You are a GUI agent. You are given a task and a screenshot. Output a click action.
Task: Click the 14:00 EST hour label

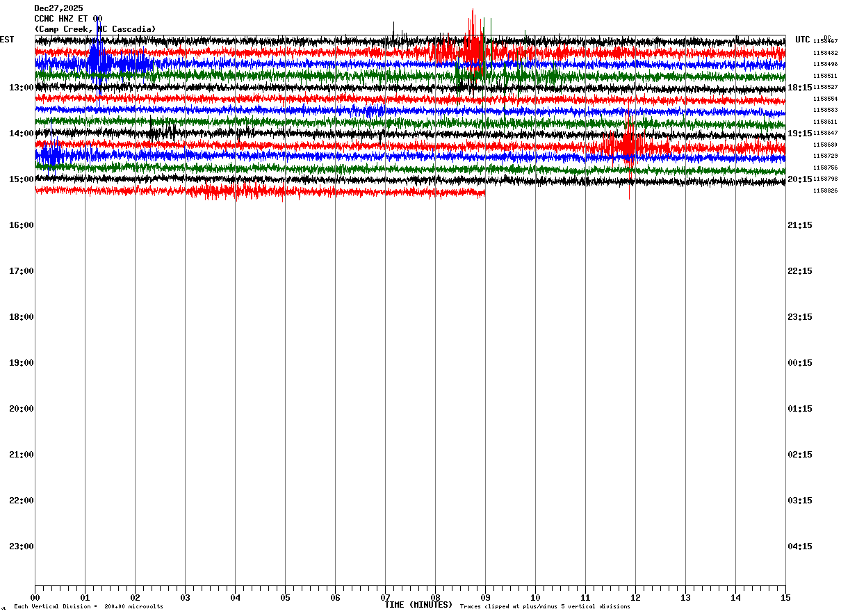22,133
